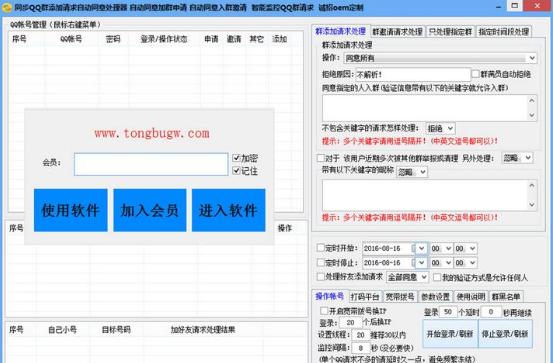Switch to 只处理指定群 tab
Screen dimensions: 553x363
pyautogui.click(x=450, y=32)
